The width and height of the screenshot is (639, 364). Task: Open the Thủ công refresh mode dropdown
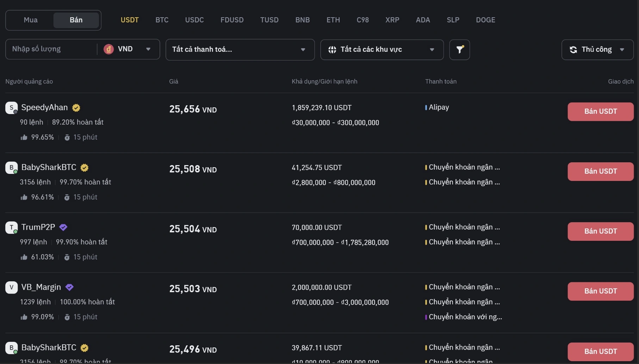click(597, 50)
